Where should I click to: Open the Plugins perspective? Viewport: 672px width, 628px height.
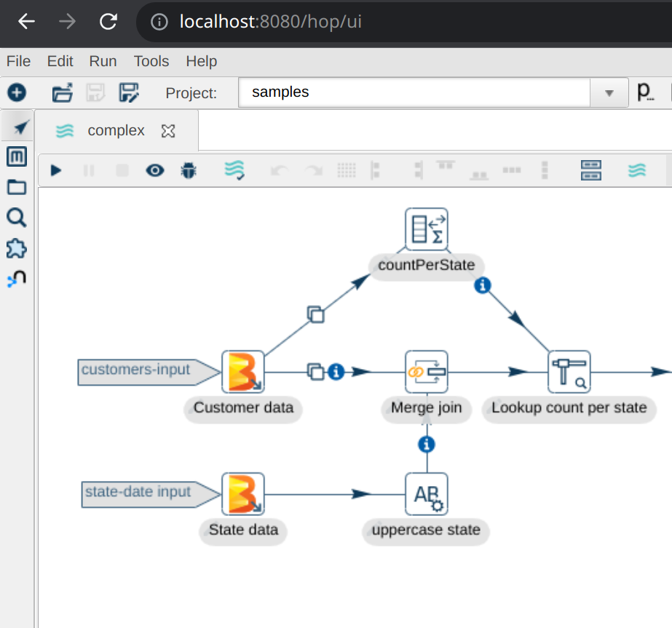click(x=16, y=248)
